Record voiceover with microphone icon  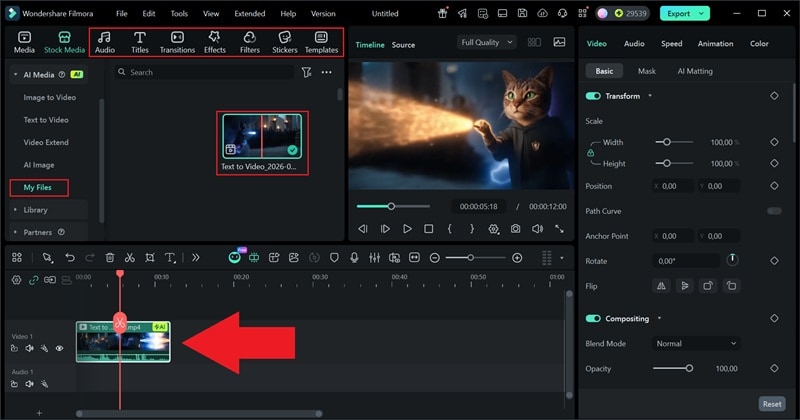354,258
